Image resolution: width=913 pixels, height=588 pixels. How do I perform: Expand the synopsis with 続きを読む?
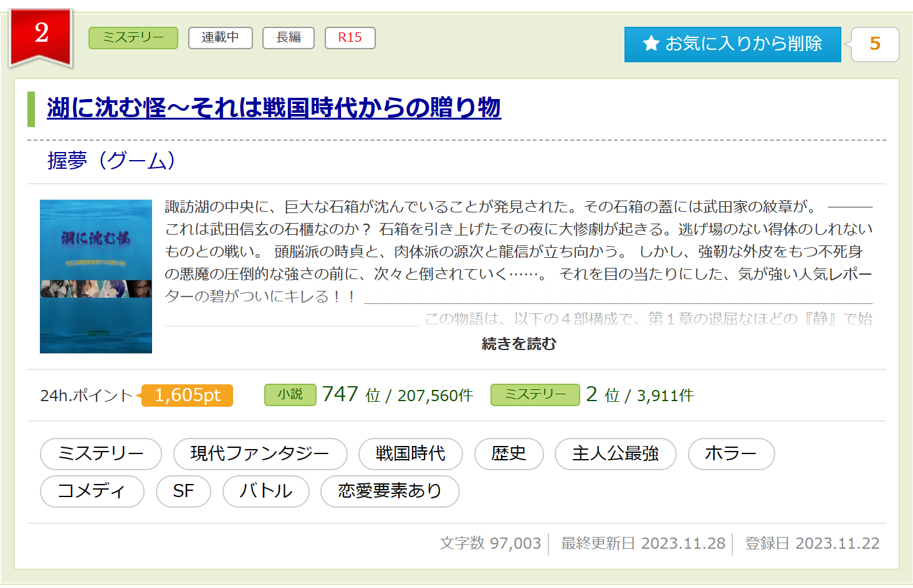coord(519,344)
